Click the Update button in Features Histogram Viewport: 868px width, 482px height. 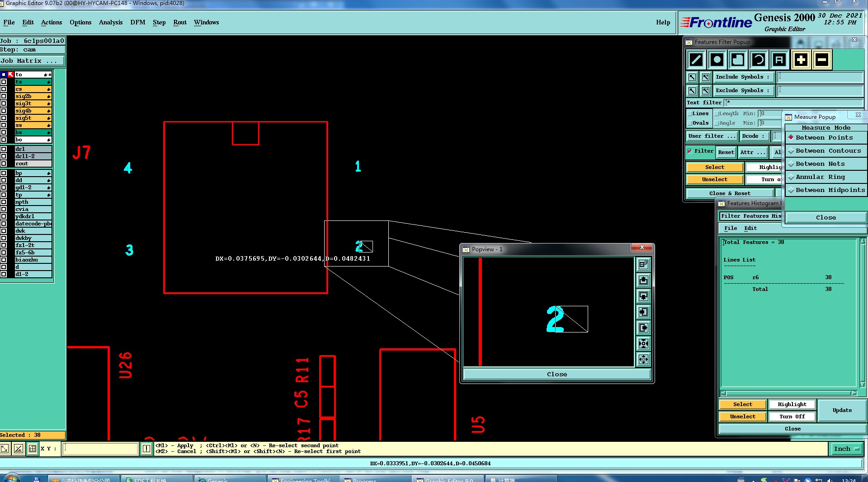point(842,410)
